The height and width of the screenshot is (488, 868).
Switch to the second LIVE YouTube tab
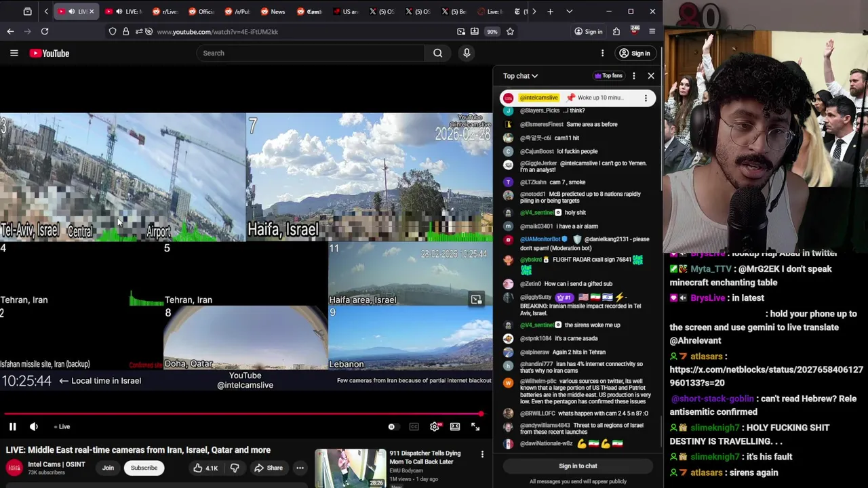coord(123,12)
